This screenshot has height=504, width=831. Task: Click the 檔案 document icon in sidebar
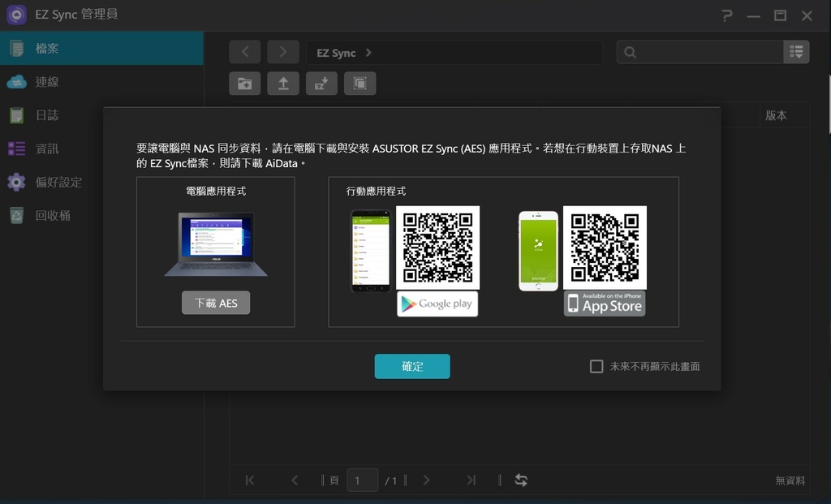pyautogui.click(x=16, y=48)
